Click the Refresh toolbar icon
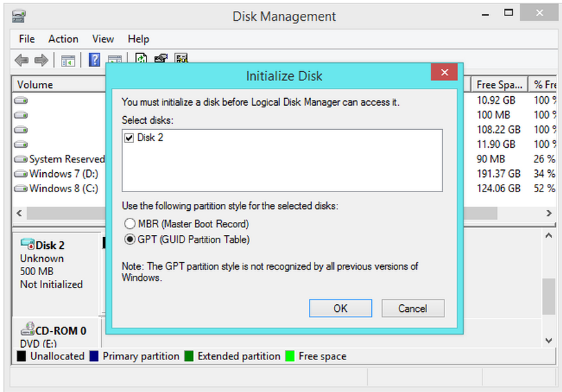The image size is (562, 392). 140,59
